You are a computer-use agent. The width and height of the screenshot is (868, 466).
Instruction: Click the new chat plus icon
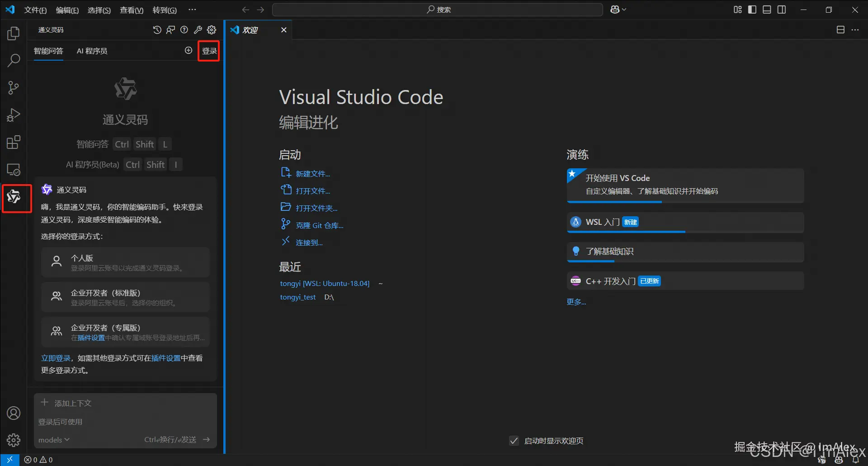coord(189,51)
